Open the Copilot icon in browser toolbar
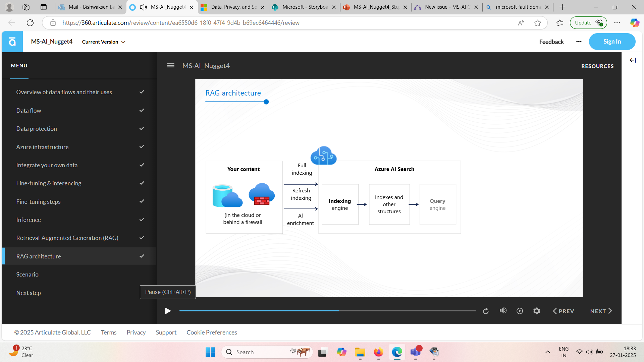 click(635, 23)
